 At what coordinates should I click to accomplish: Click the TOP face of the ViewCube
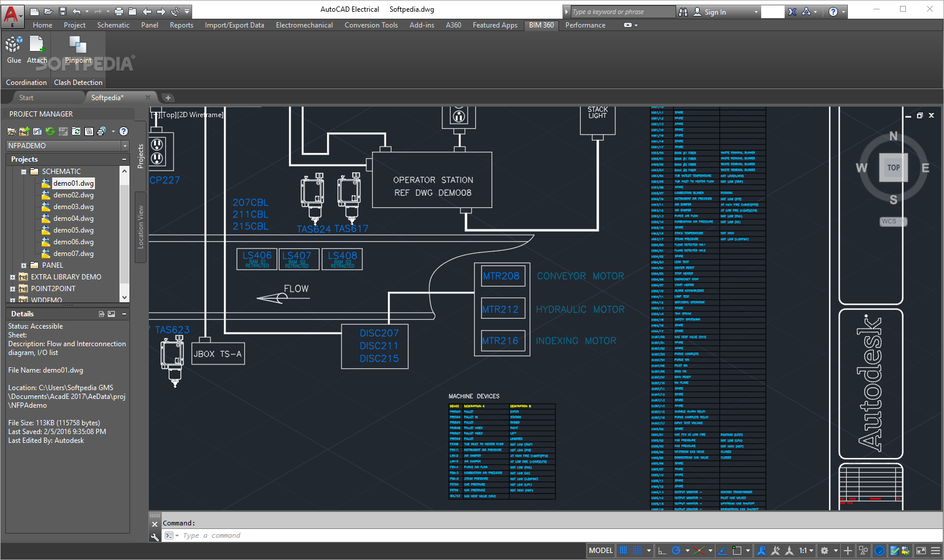click(x=893, y=168)
